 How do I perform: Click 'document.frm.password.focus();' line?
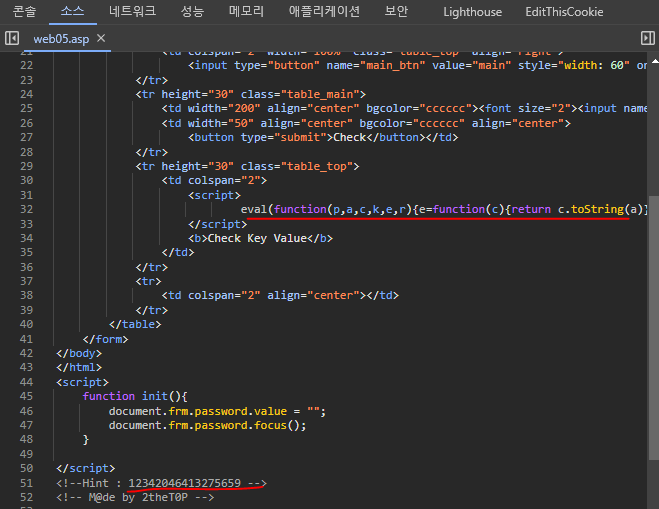[x=208, y=425]
